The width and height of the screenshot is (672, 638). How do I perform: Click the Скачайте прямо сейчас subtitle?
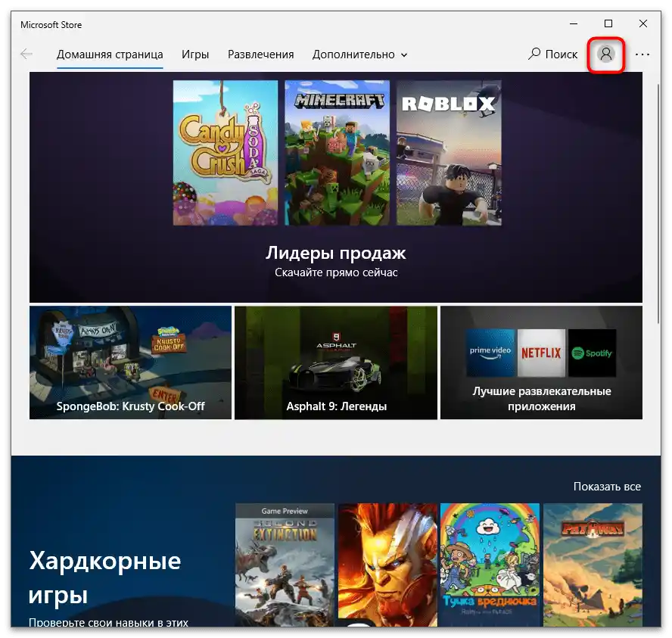tap(336, 272)
